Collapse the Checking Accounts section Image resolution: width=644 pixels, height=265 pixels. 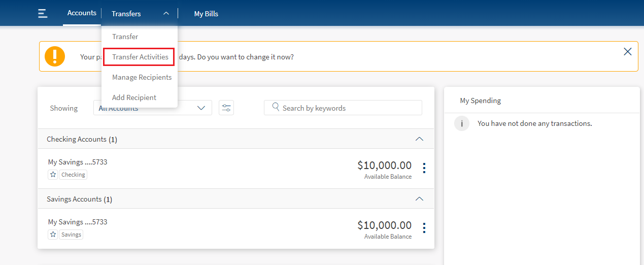click(x=419, y=139)
